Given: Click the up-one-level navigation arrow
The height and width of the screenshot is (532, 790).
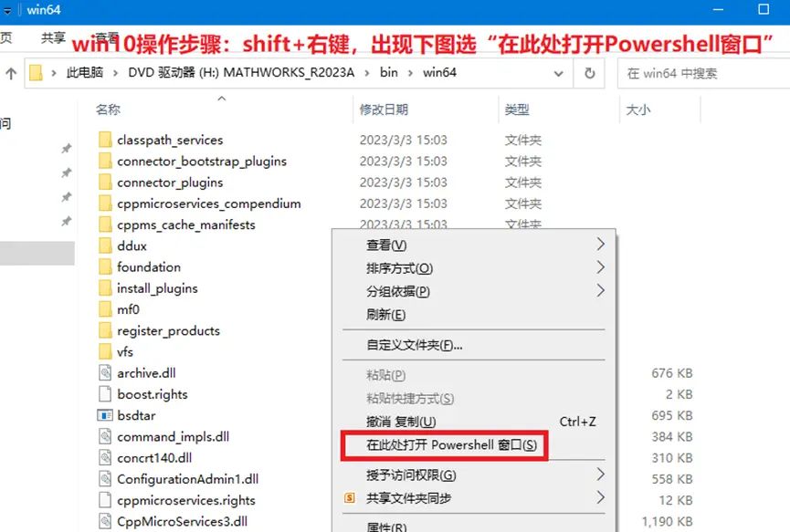Looking at the screenshot, I should click(x=12, y=72).
